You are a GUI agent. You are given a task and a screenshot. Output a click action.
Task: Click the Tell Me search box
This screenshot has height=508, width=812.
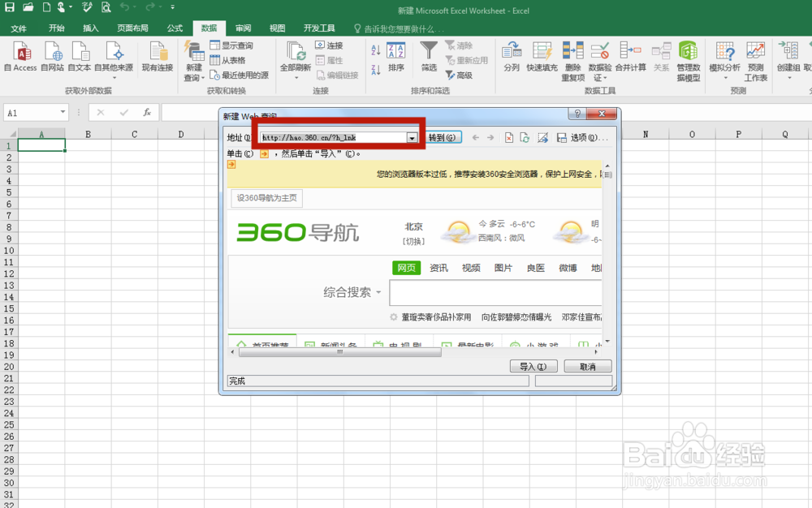pyautogui.click(x=399, y=29)
